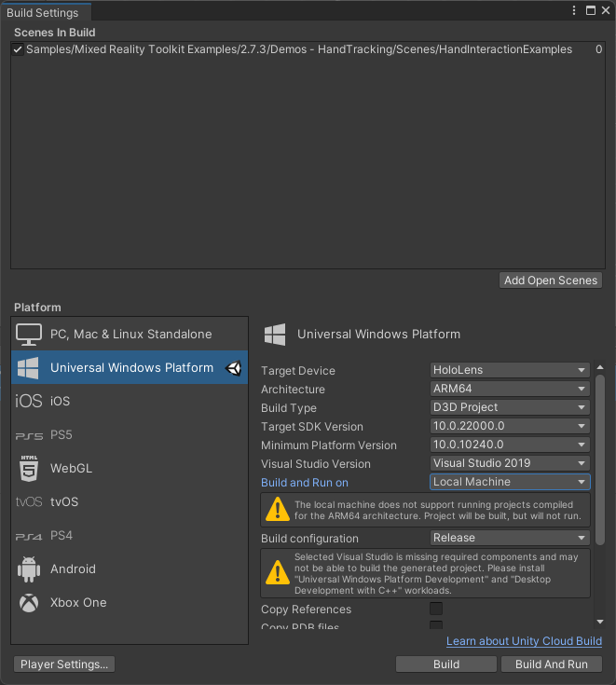Image resolution: width=616 pixels, height=685 pixels.
Task: Select the Xbox One logo icon
Action: (x=29, y=603)
